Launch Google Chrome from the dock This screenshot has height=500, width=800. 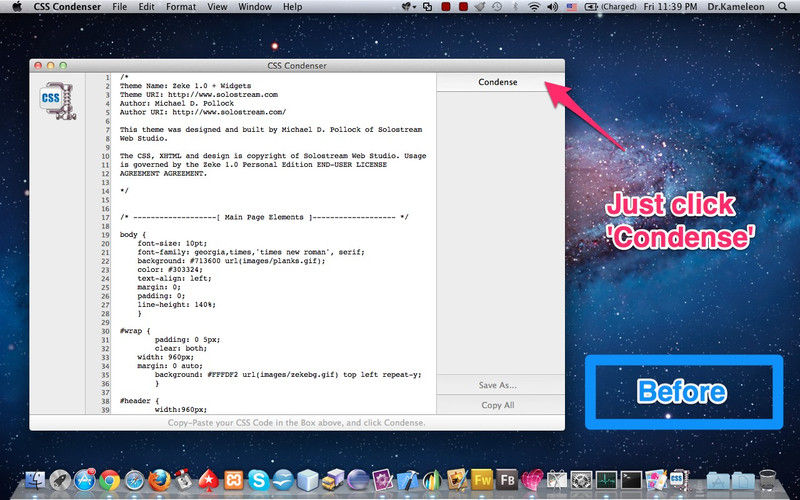[109, 481]
